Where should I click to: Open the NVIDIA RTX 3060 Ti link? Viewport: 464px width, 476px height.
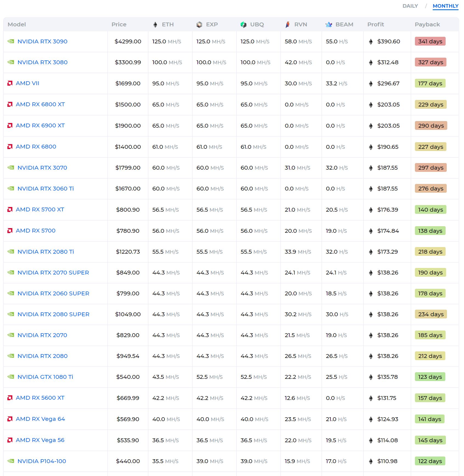pos(46,189)
